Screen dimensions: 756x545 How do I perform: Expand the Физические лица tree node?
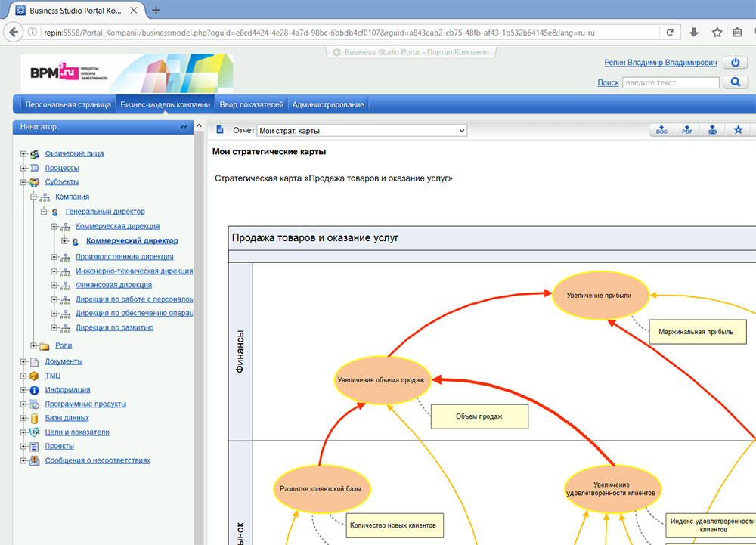coord(23,154)
